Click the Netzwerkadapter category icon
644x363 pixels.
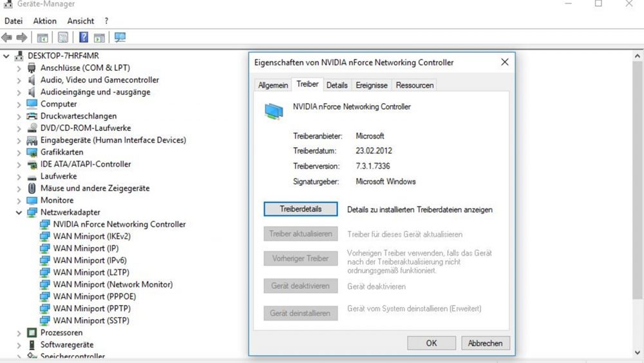(x=32, y=212)
